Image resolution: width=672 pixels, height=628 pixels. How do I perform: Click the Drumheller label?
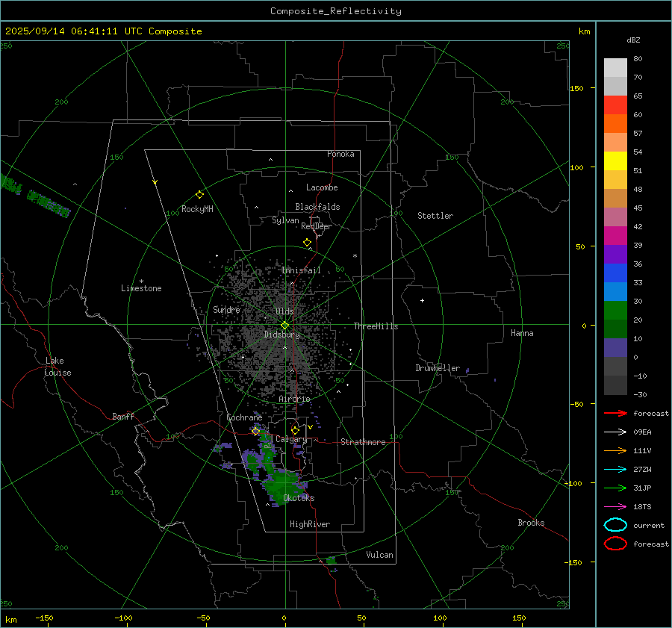(x=438, y=368)
